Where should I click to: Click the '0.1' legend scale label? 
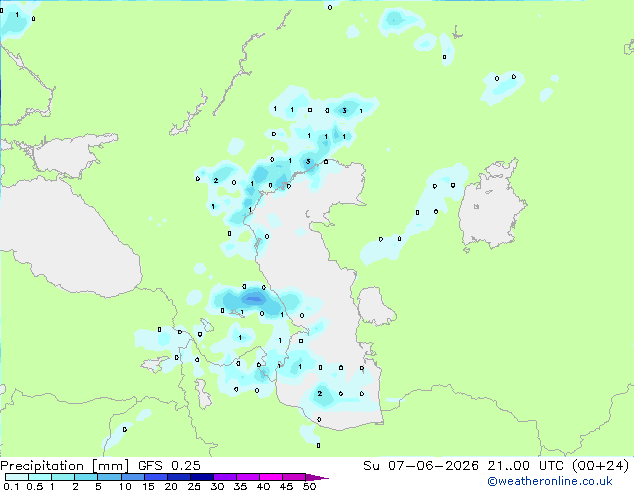[11, 486]
